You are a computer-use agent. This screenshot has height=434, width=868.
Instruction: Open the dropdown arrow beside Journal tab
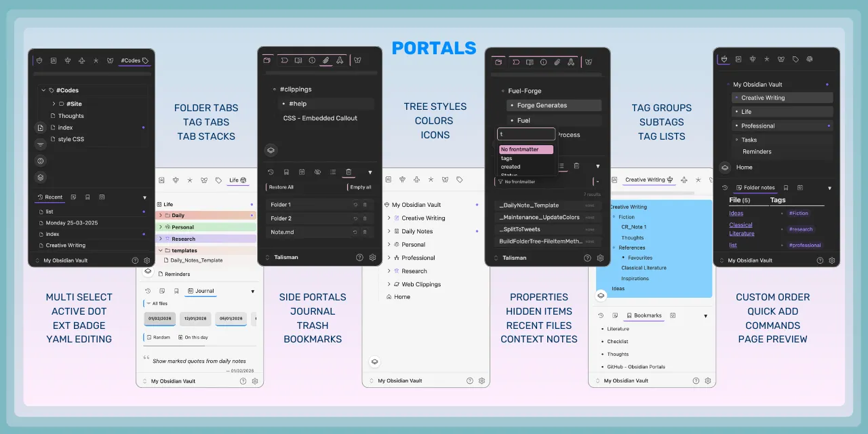[253, 291]
